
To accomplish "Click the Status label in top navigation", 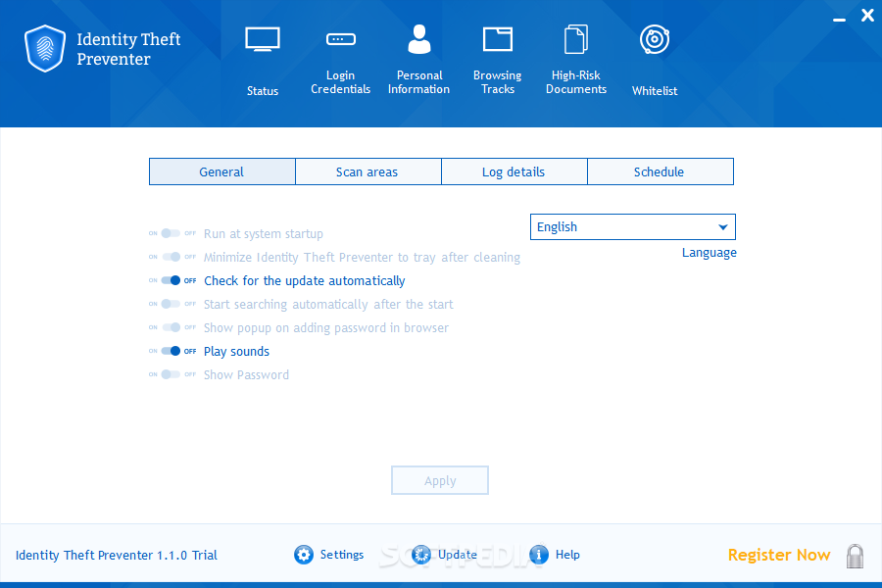I will tap(263, 91).
